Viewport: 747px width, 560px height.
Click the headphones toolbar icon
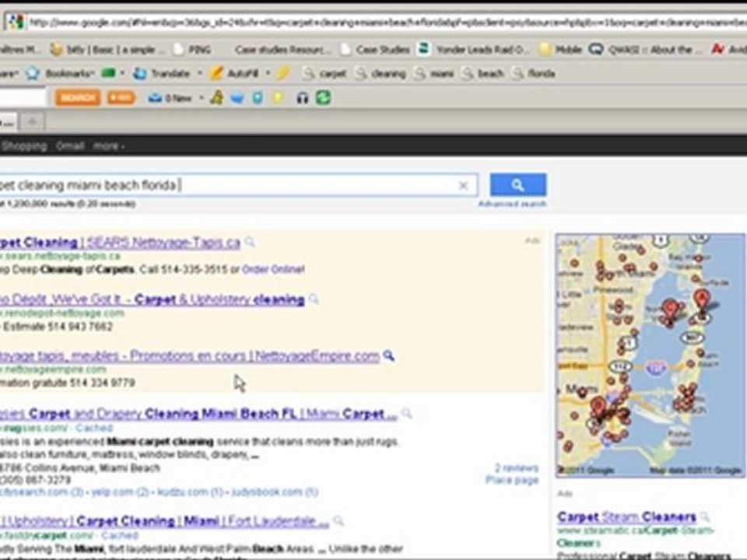pyautogui.click(x=303, y=98)
